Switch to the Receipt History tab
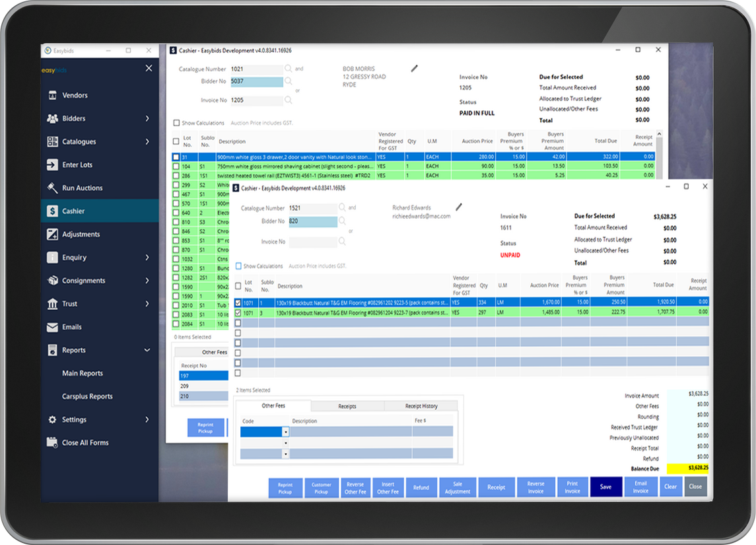 point(421,406)
